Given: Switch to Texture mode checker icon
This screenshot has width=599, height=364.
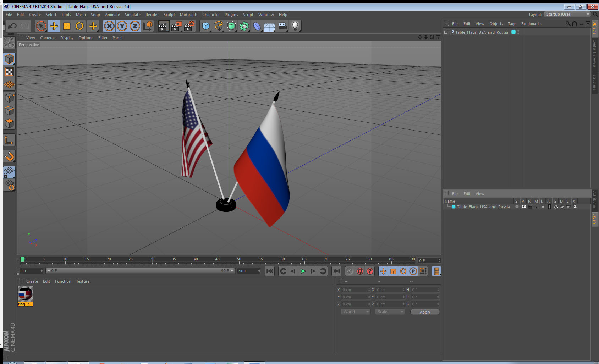Looking at the screenshot, I should click(x=9, y=72).
